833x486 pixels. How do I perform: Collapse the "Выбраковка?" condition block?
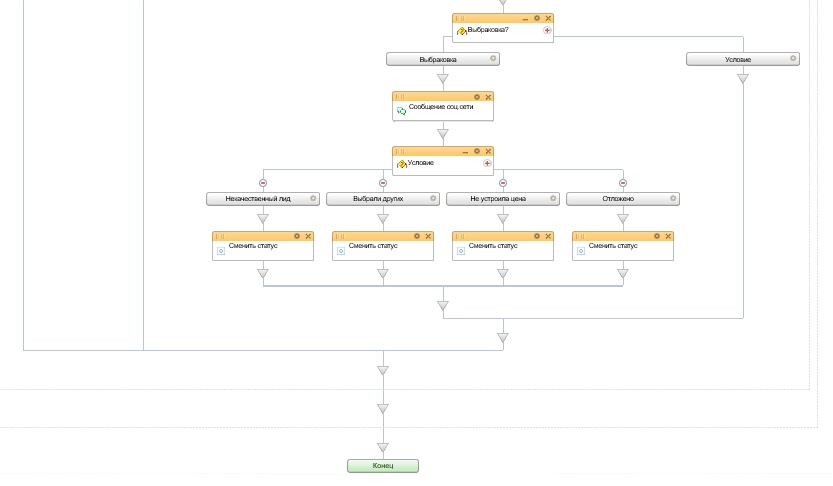pyautogui.click(x=525, y=18)
